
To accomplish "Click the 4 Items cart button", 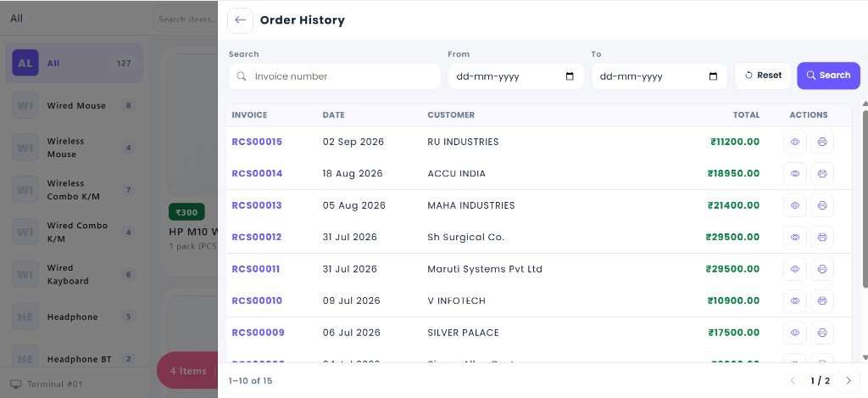I will [187, 371].
